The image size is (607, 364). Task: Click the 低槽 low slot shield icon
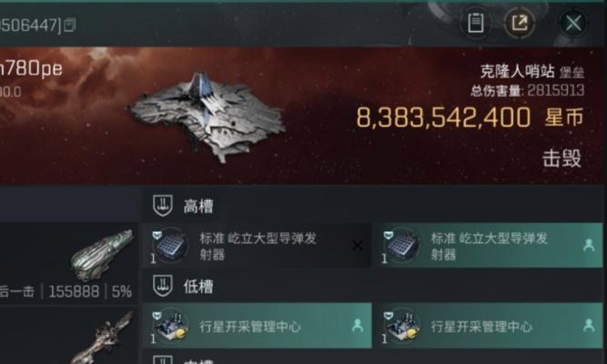(x=163, y=286)
